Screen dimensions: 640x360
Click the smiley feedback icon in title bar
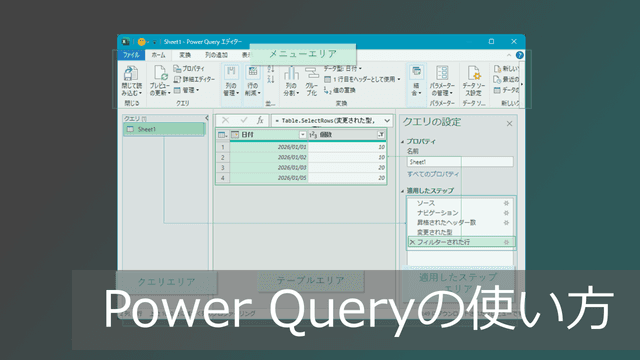tap(142, 42)
